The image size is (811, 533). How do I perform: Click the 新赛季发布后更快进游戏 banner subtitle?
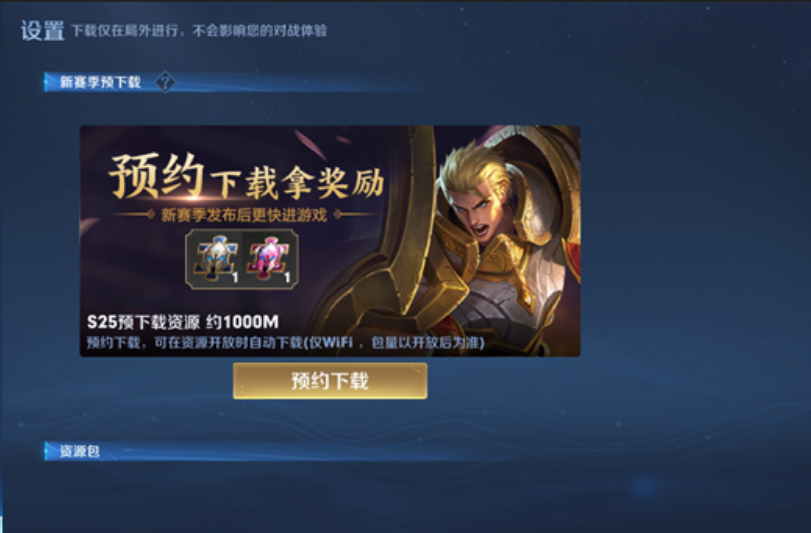pos(244,215)
